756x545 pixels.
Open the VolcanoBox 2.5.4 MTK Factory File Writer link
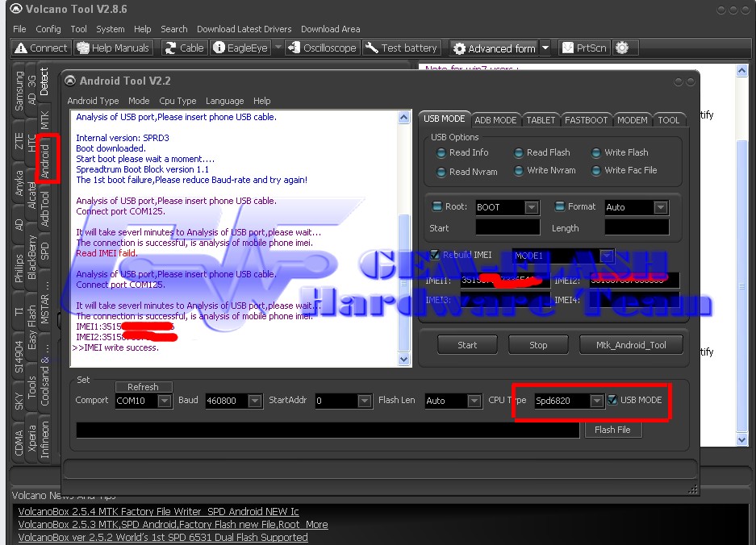tap(159, 511)
